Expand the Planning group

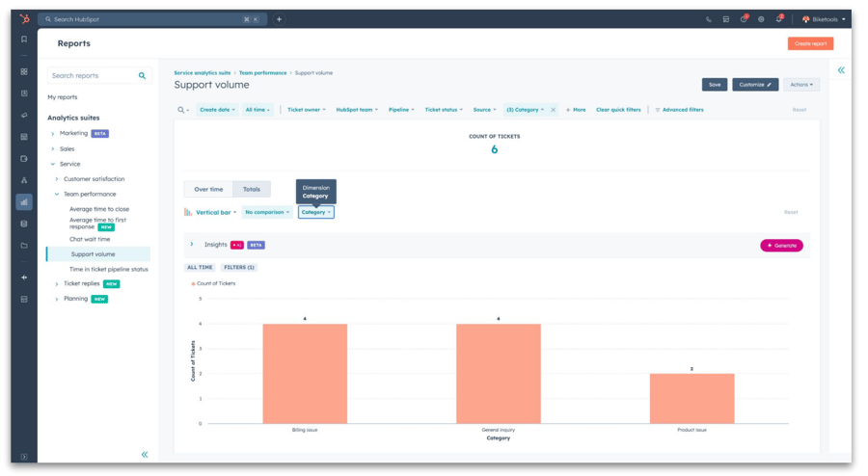pos(57,299)
